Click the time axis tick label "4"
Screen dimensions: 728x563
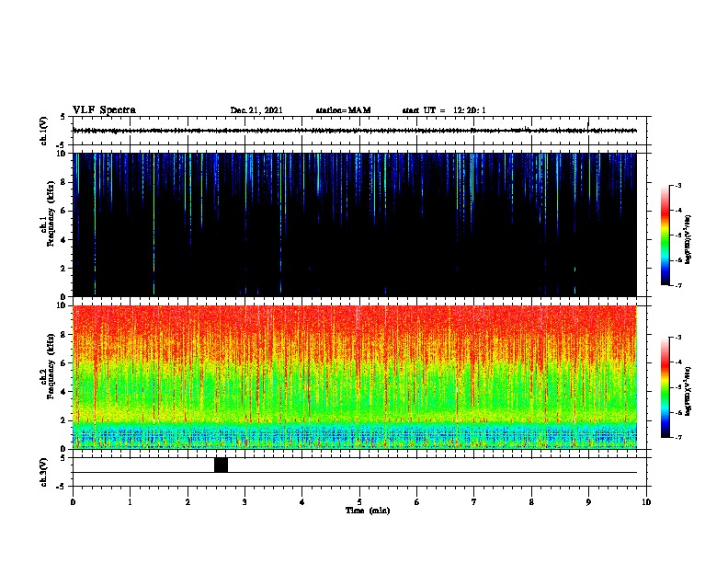(x=302, y=502)
